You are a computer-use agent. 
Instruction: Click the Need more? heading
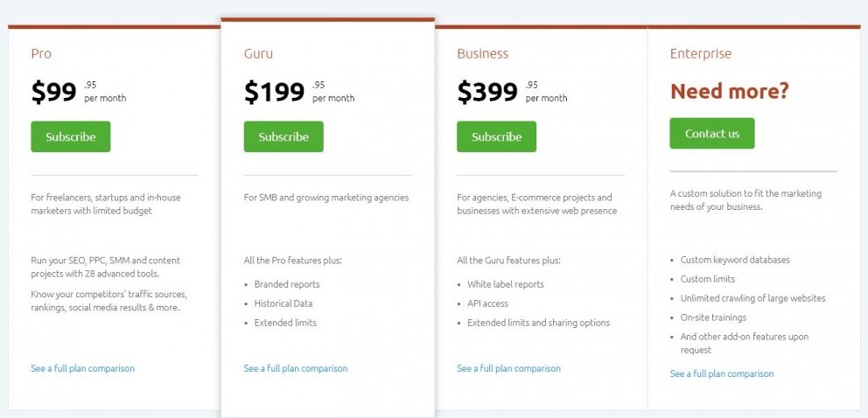click(x=730, y=91)
